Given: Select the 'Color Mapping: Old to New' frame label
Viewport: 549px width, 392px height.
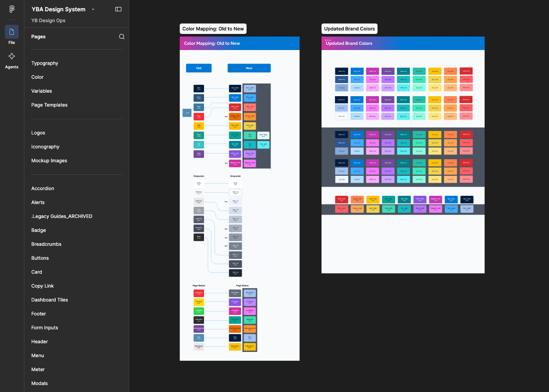Looking at the screenshot, I should [x=213, y=29].
